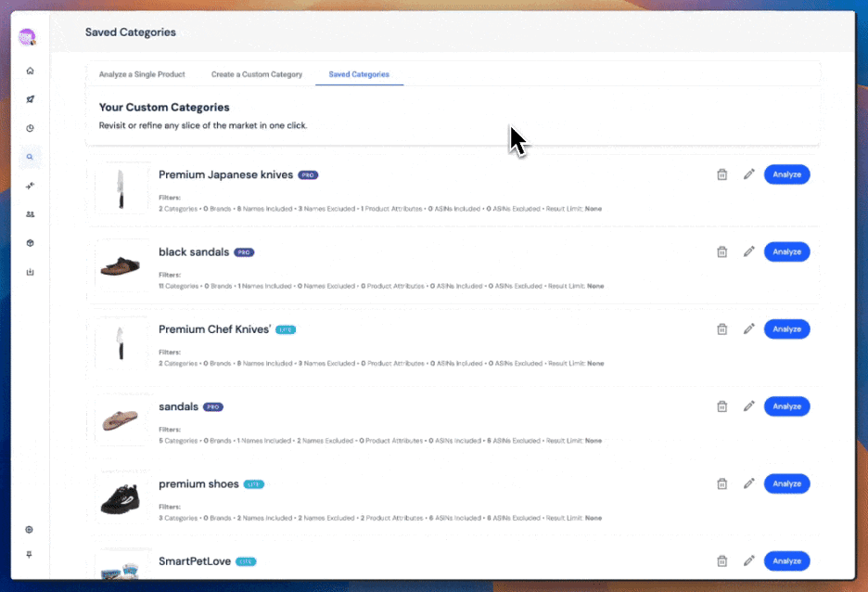This screenshot has width=868, height=592.
Task: Click Analyze for the sandals category
Action: point(786,406)
